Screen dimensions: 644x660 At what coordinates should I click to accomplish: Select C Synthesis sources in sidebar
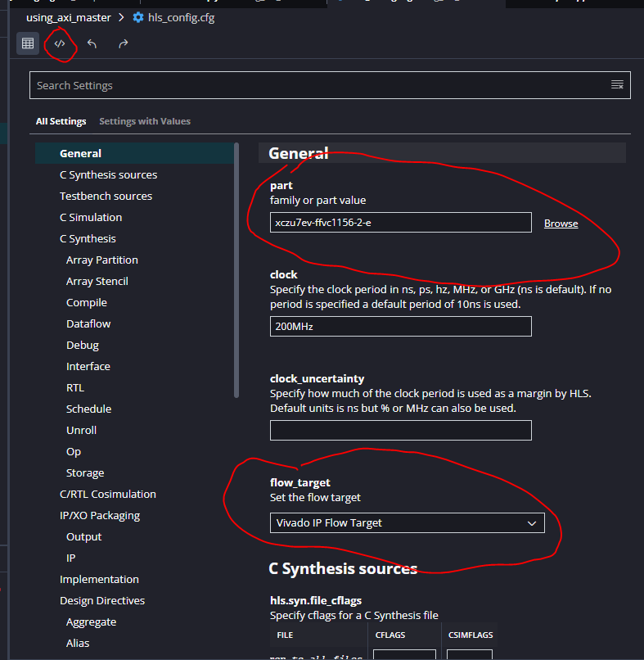click(108, 174)
